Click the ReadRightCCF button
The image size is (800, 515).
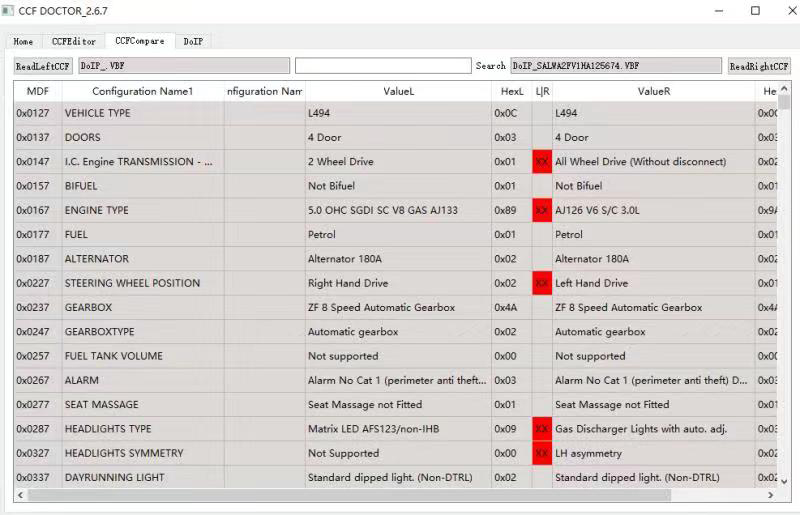(x=759, y=66)
